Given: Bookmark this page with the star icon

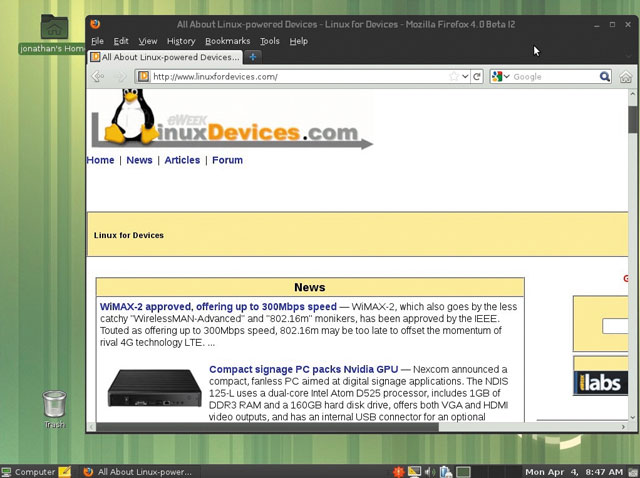Looking at the screenshot, I should coord(453,76).
